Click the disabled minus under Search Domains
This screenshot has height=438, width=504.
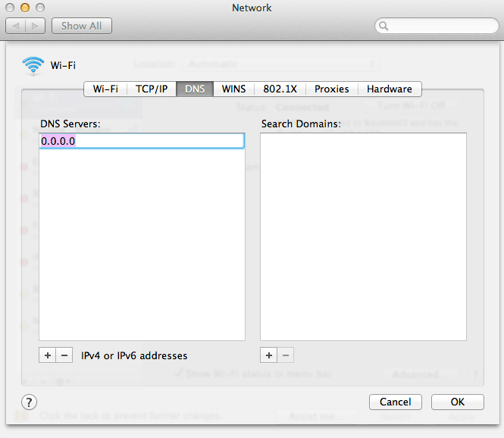click(286, 355)
